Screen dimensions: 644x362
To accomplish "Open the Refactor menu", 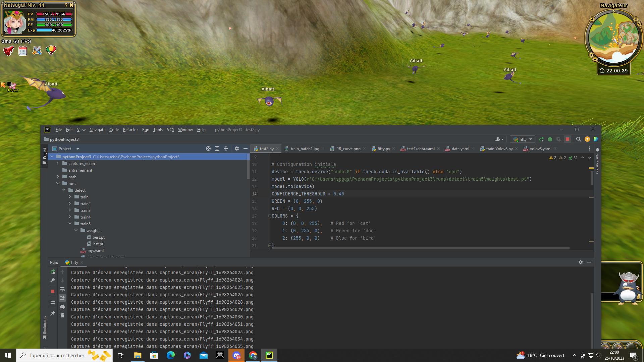I will pos(130,130).
